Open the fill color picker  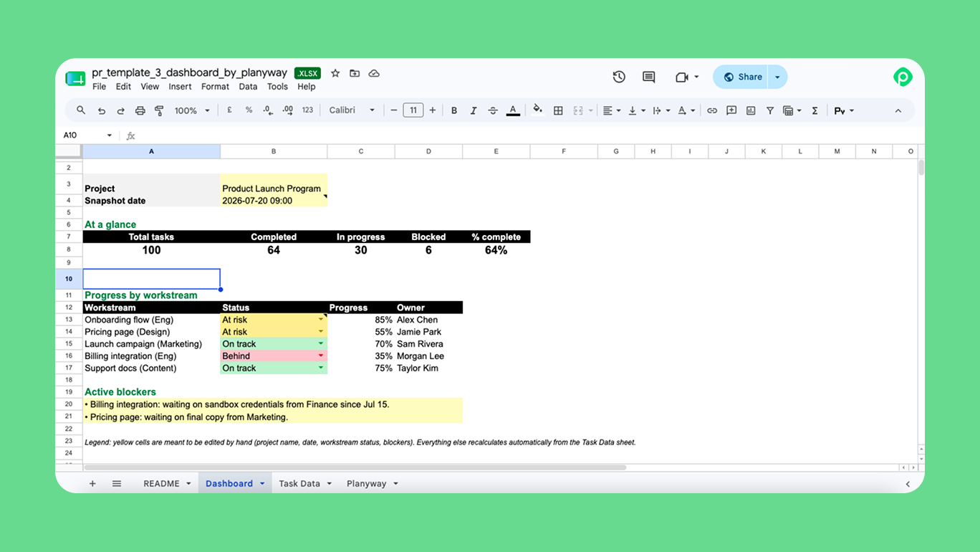coord(538,110)
